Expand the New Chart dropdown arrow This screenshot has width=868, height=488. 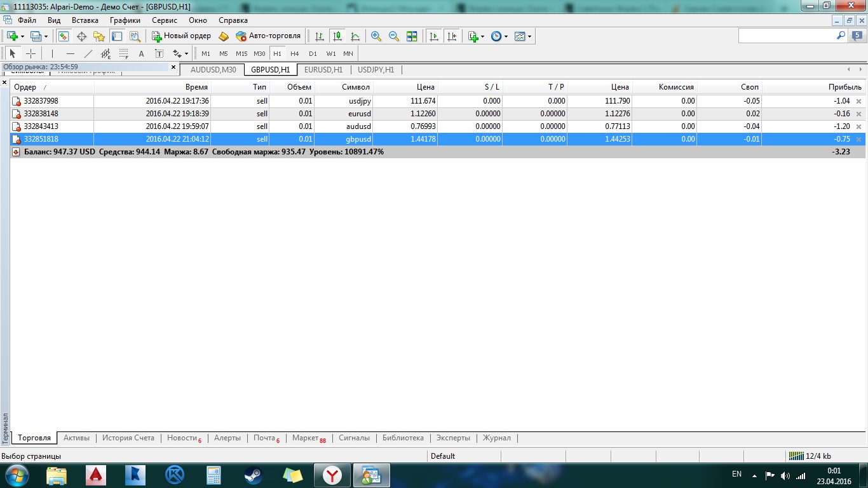pos(22,36)
